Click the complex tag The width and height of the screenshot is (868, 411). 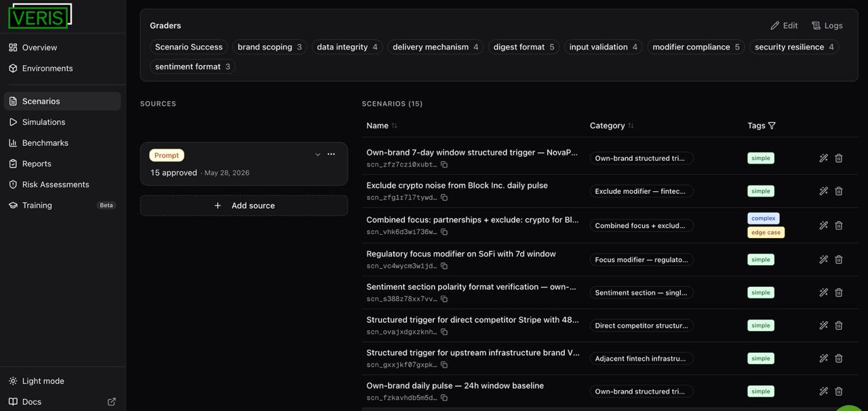[x=764, y=218]
